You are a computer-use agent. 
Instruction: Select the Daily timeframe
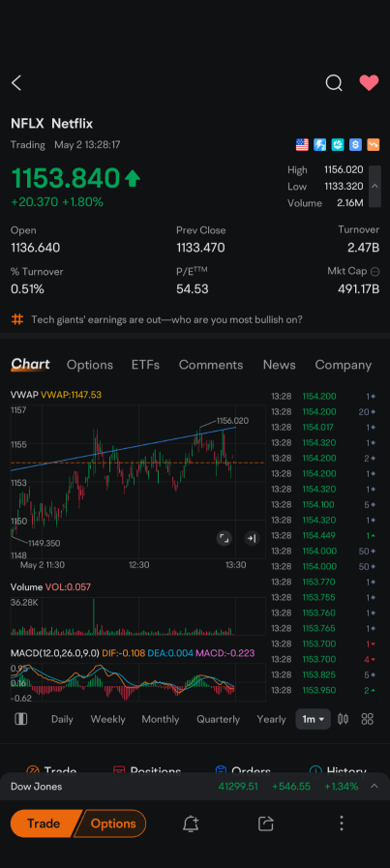coord(62,719)
